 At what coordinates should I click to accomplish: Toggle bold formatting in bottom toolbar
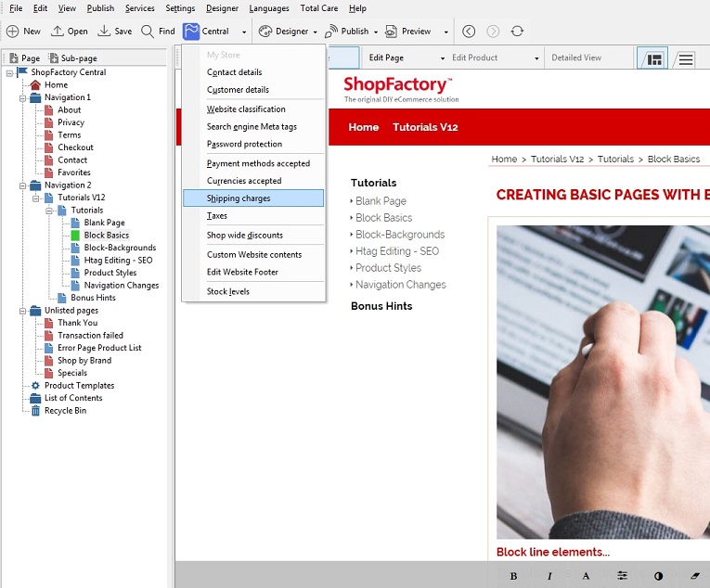click(x=513, y=576)
